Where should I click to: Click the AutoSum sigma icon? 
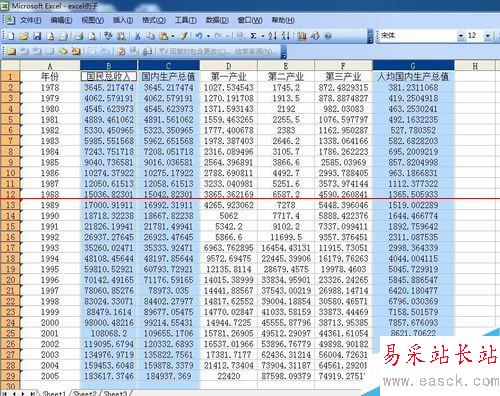pos(253,36)
